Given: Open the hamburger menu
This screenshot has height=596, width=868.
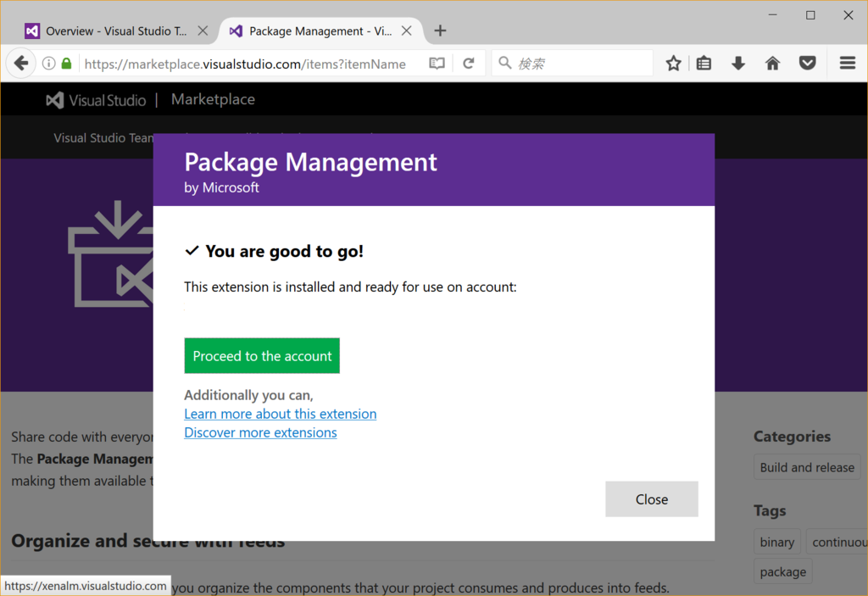Looking at the screenshot, I should coord(847,63).
